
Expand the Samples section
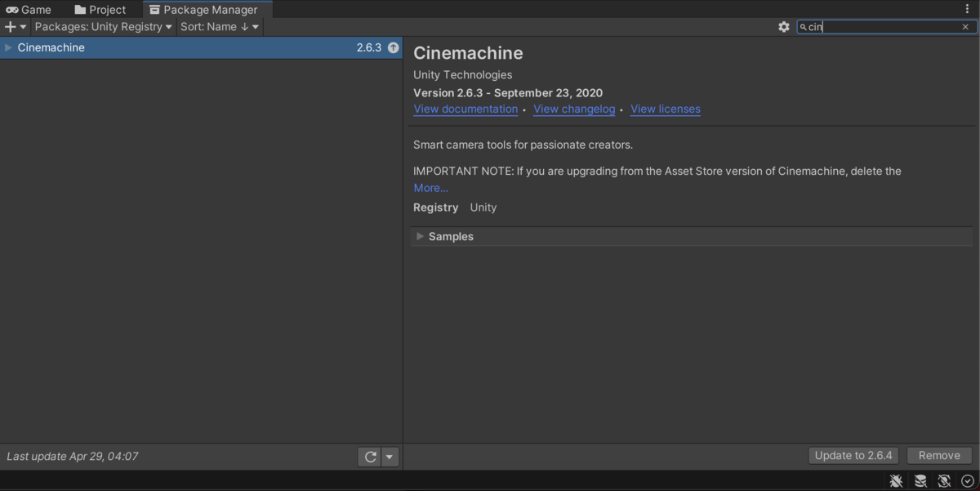[420, 236]
